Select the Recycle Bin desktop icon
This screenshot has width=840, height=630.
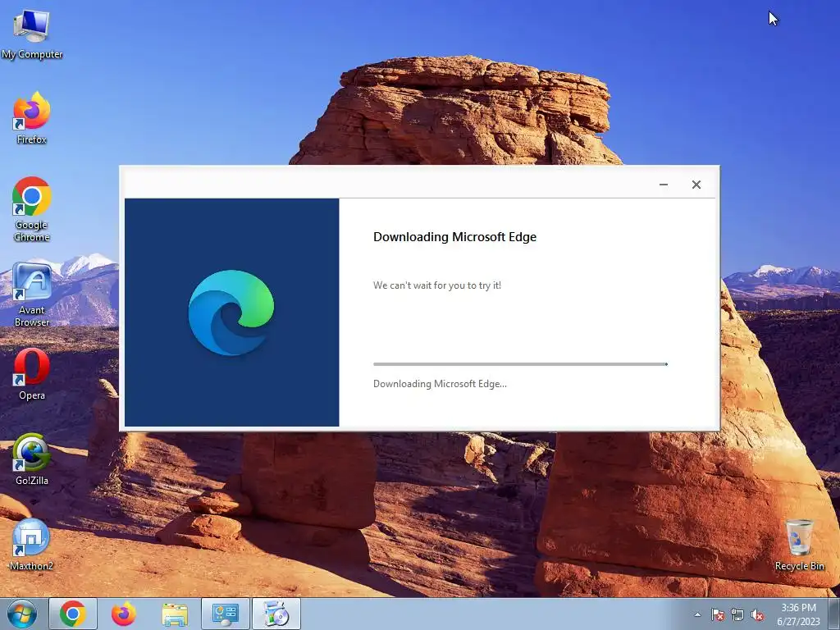click(799, 545)
